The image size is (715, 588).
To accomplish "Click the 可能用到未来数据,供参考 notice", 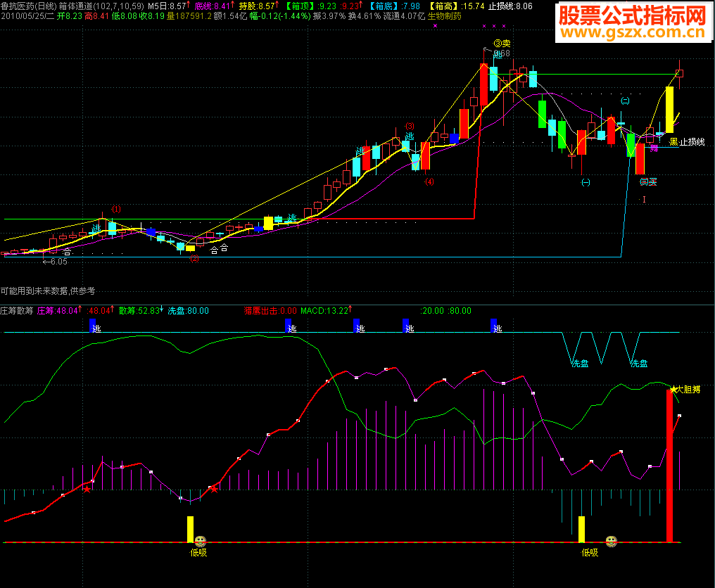I will [48, 290].
